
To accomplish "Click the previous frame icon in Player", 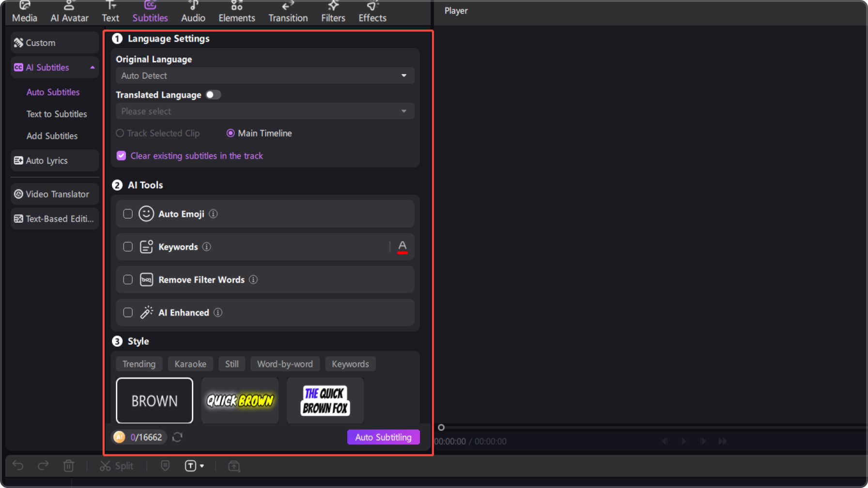I will click(x=665, y=441).
